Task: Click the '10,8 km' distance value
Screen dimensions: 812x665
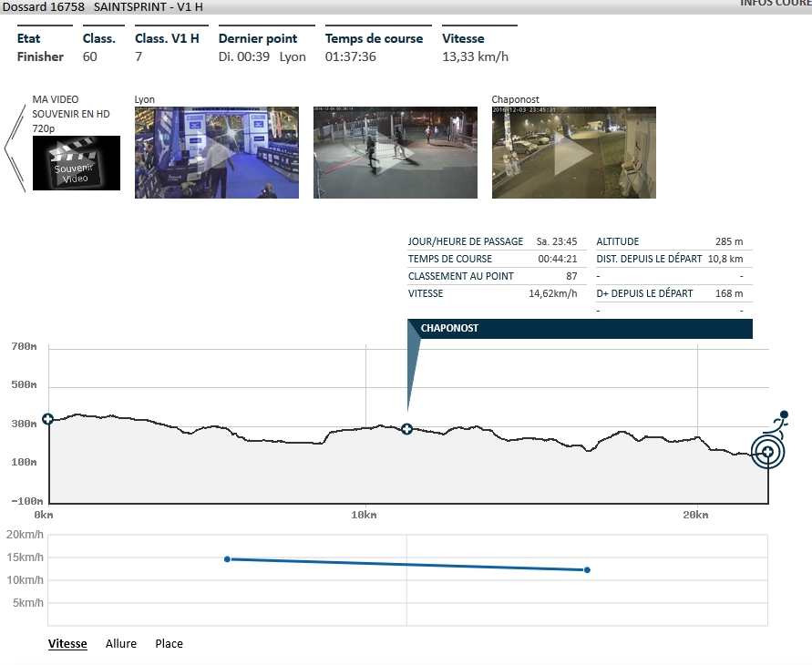Action: 725,259
